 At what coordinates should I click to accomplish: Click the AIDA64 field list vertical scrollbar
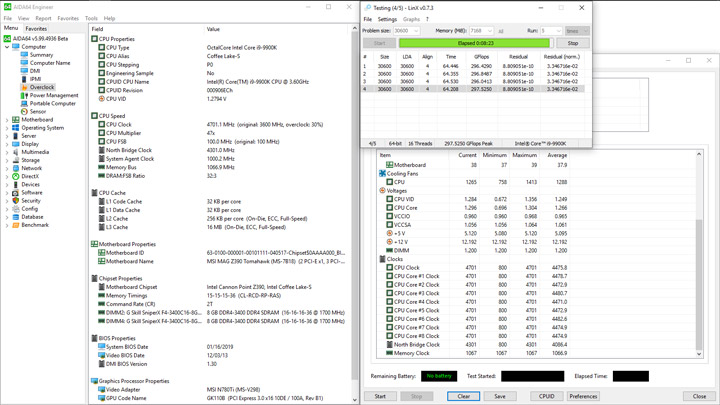(x=354, y=214)
